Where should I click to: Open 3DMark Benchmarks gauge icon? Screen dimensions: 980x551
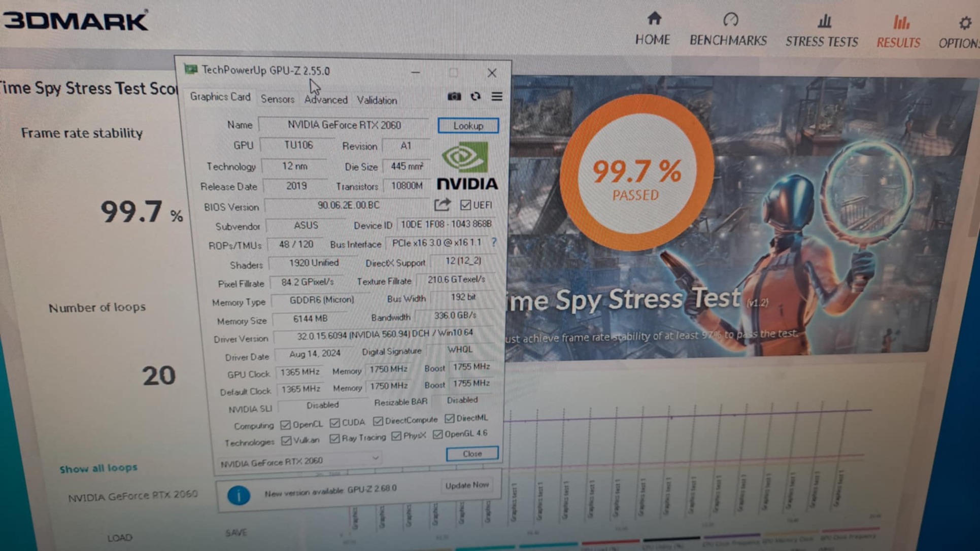click(x=730, y=20)
